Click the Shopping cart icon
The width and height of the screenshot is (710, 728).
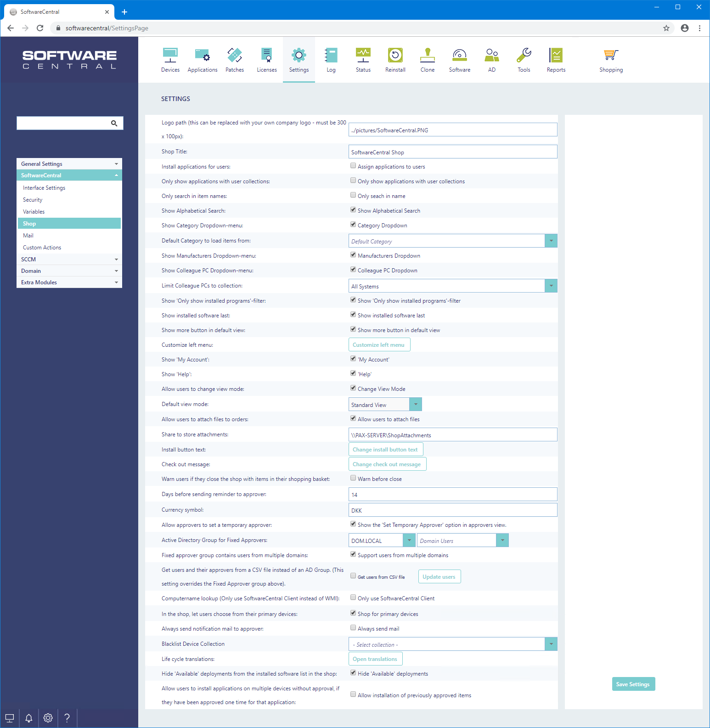611,56
